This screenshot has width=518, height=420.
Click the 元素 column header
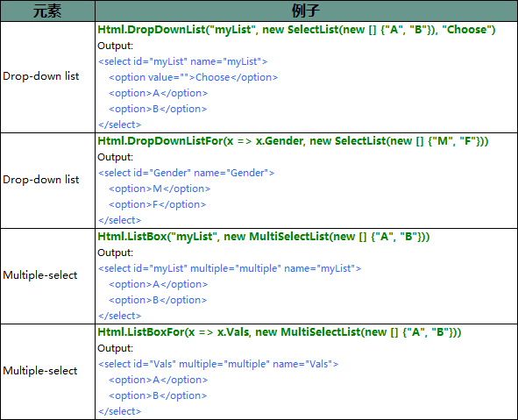point(47,11)
